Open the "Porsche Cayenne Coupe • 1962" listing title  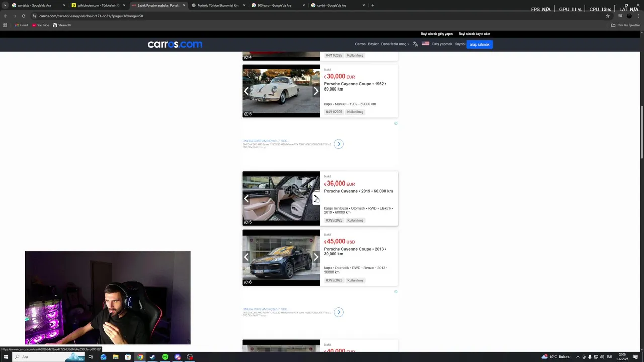point(355,86)
